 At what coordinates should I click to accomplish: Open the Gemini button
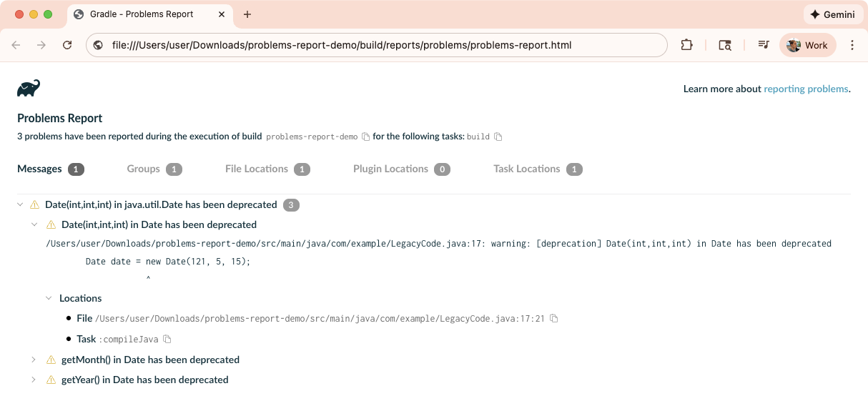[x=833, y=14]
